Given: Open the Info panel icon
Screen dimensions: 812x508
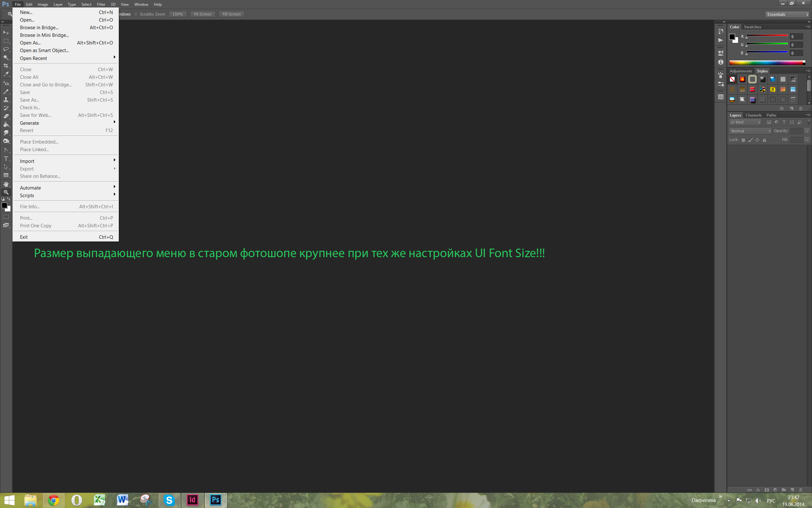Looking at the screenshot, I should [720, 62].
